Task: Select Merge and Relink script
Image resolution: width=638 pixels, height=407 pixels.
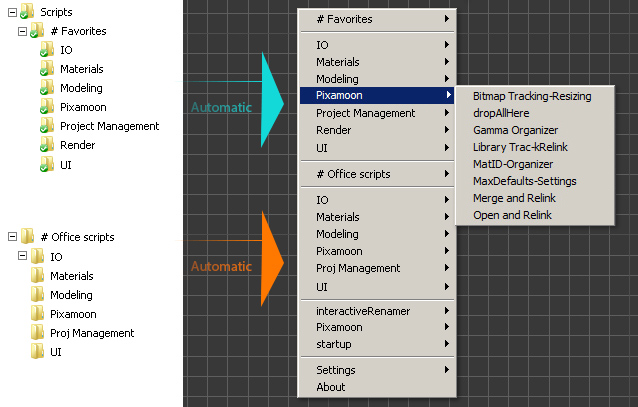Action: click(x=515, y=198)
